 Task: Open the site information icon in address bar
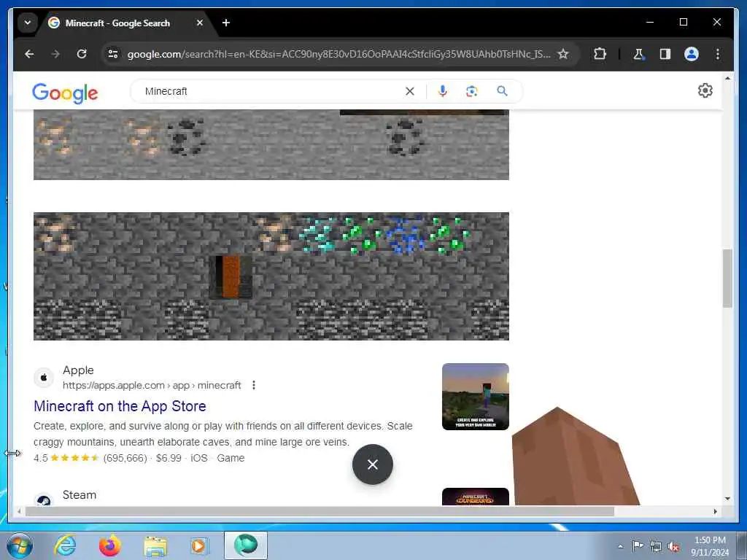[113, 54]
